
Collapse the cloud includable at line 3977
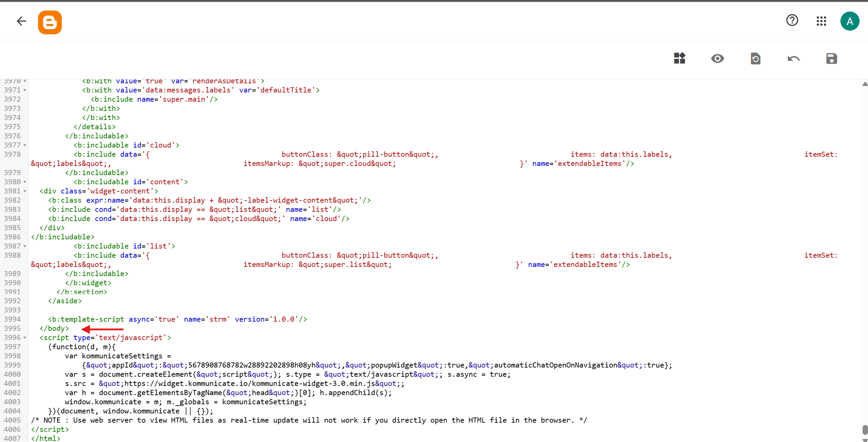coord(25,145)
